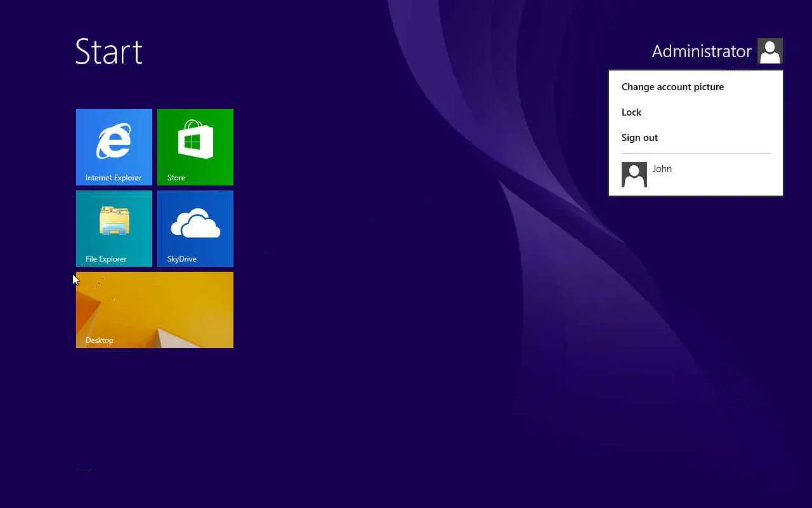The image size is (812, 508).
Task: Click John's avatar in account menu
Action: [x=634, y=175]
